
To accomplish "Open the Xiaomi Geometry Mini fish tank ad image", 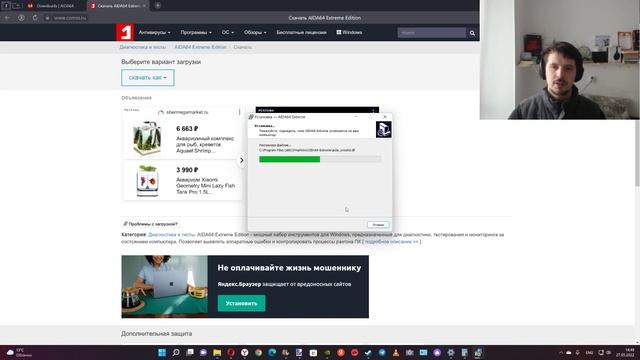I will click(x=147, y=180).
